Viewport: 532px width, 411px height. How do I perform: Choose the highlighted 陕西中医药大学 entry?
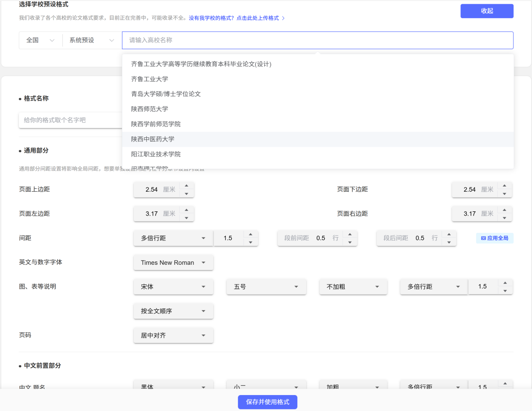click(318, 140)
